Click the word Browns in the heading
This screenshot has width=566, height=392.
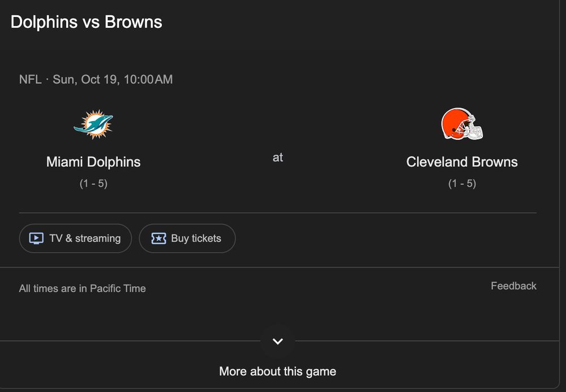click(134, 22)
